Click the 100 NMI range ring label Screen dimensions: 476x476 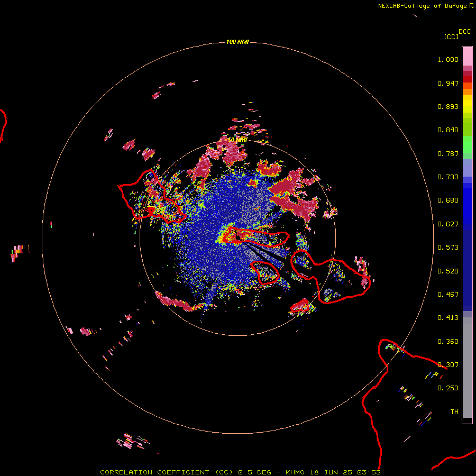pos(237,42)
